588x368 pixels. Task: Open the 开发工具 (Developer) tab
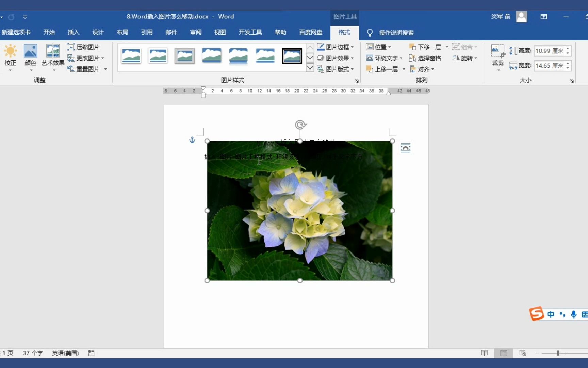coord(250,32)
